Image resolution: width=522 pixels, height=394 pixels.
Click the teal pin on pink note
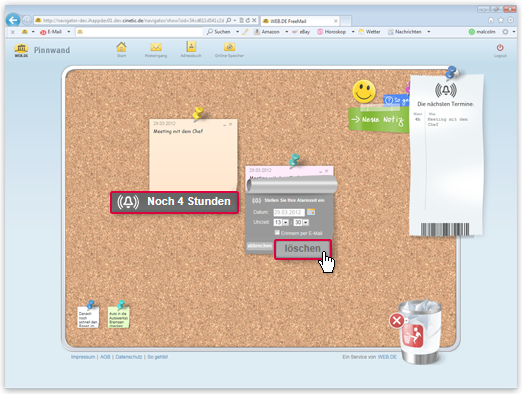click(x=294, y=160)
